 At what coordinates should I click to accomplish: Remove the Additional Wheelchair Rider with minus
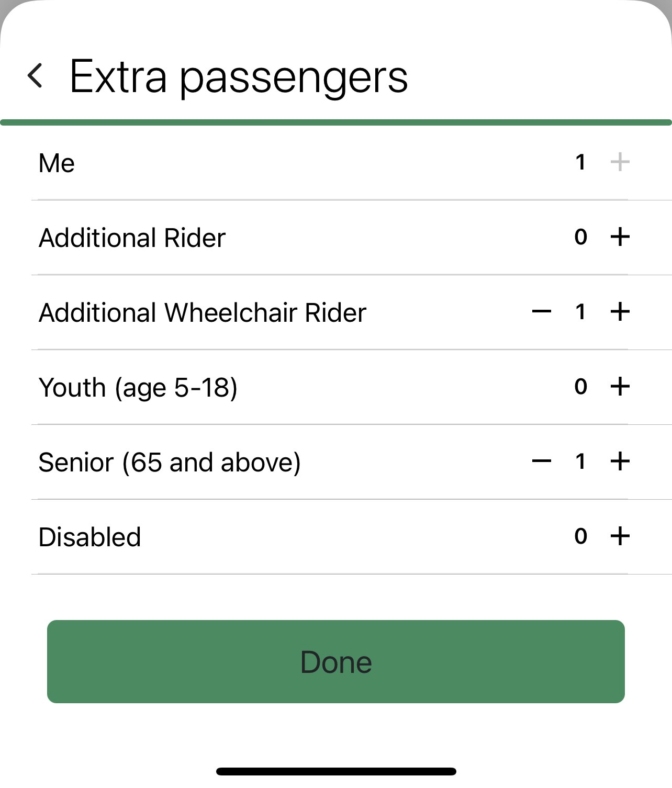coord(542,312)
